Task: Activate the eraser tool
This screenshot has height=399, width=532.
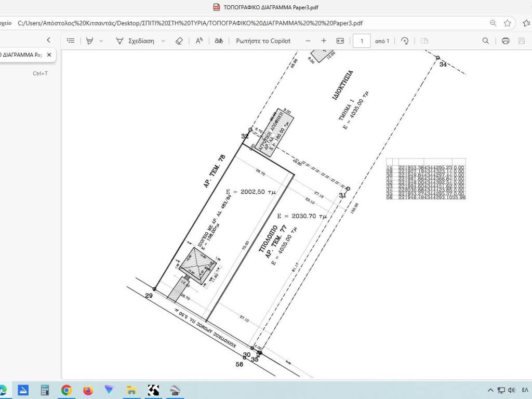Action: 179,41
